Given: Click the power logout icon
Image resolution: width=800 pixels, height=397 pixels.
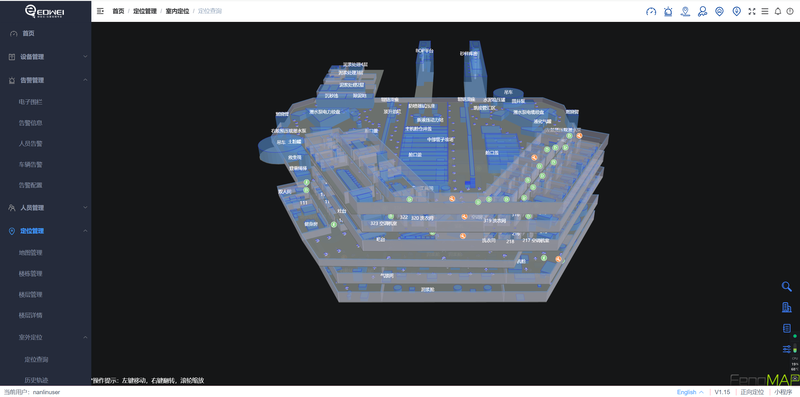Looking at the screenshot, I should (x=790, y=11).
